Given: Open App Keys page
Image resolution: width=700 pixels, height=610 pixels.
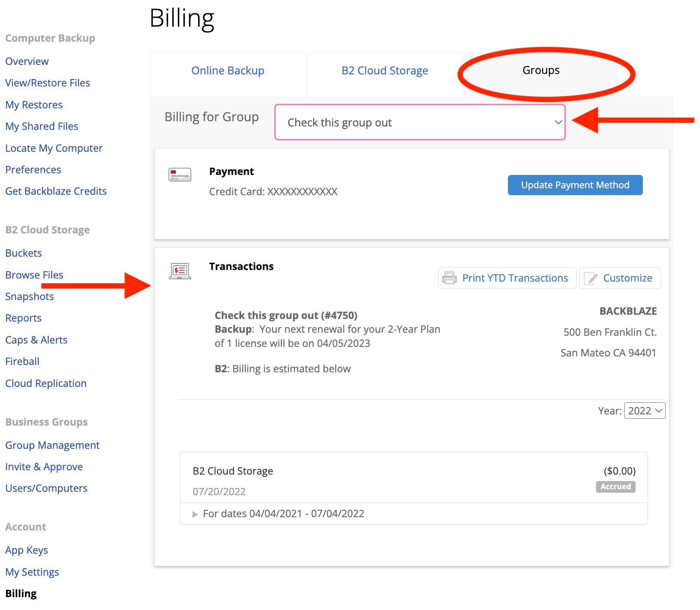Looking at the screenshot, I should 27,550.
